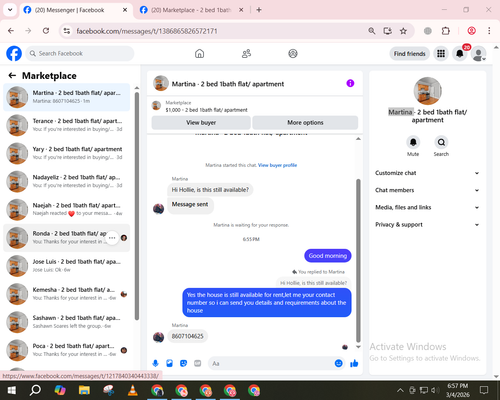The height and width of the screenshot is (400, 500).
Task: Open the Naejah conversation
Action: click(67, 209)
